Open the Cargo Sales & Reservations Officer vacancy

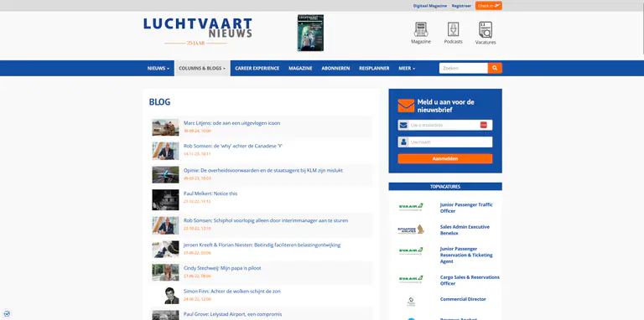470,280
